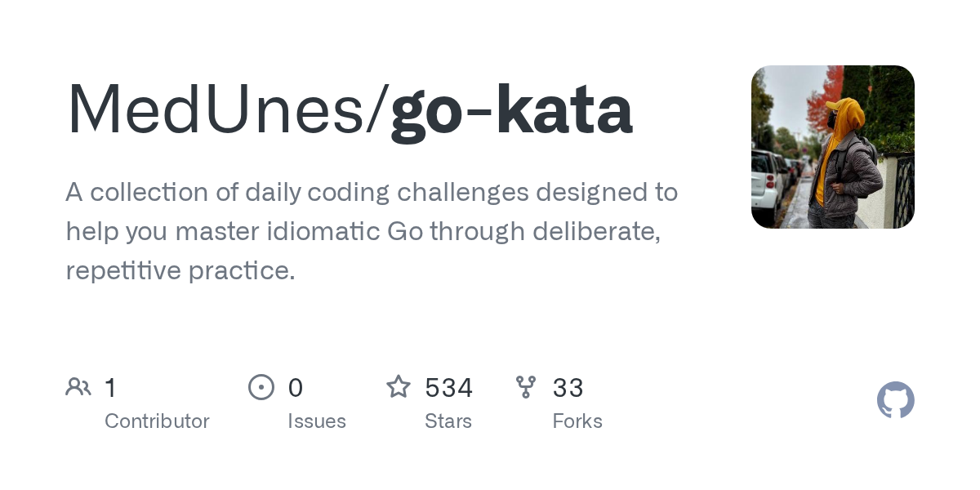Click the Issues label
The height and width of the screenshot is (490, 980).
317,421
